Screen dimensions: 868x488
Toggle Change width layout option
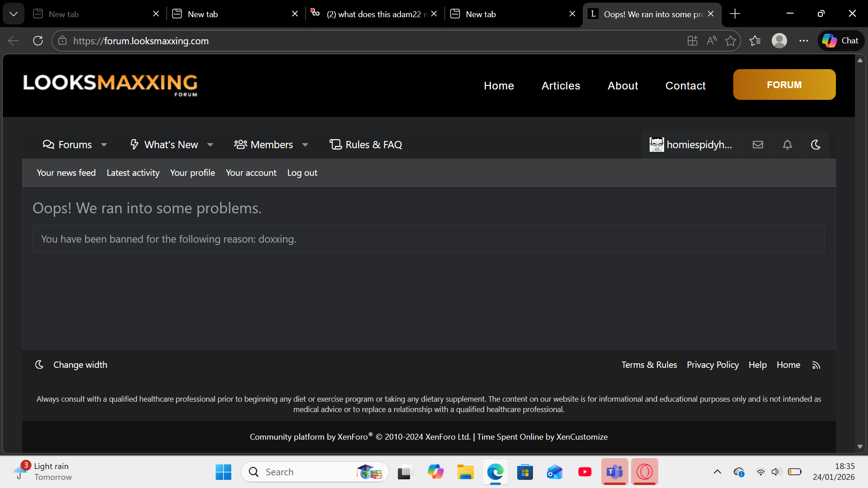(x=80, y=365)
